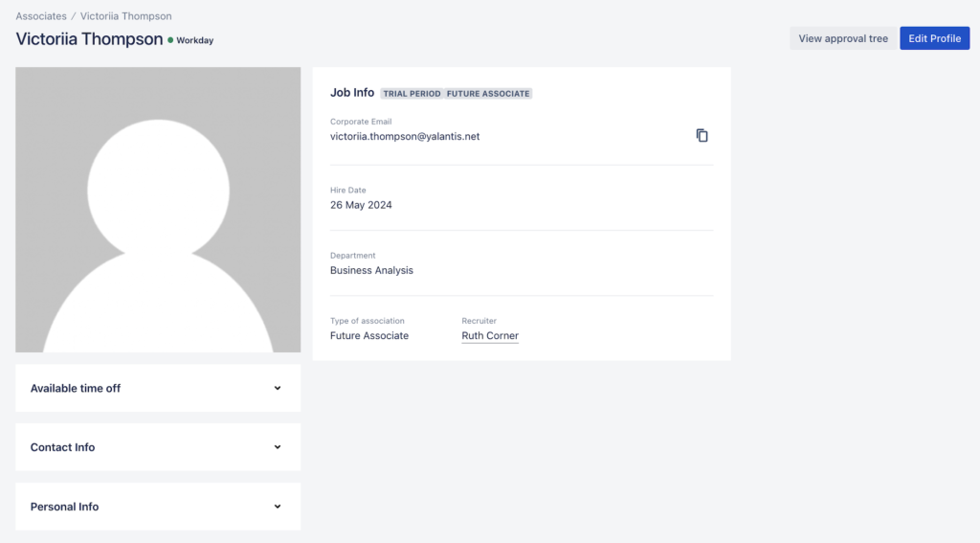Screen dimensions: 980x543
Task: Open Edit Profile
Action: coord(934,38)
